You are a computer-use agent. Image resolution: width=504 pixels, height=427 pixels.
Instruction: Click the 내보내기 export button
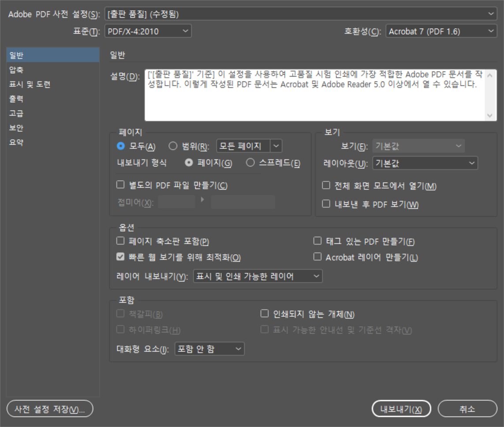point(401,408)
